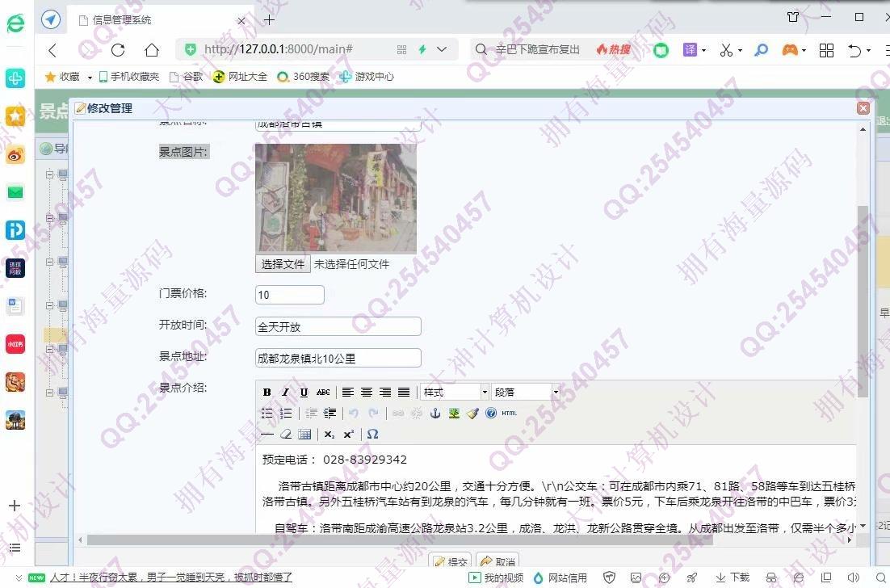The height and width of the screenshot is (588, 890).
Task: Decrease outdent in editor
Action: pos(311,414)
